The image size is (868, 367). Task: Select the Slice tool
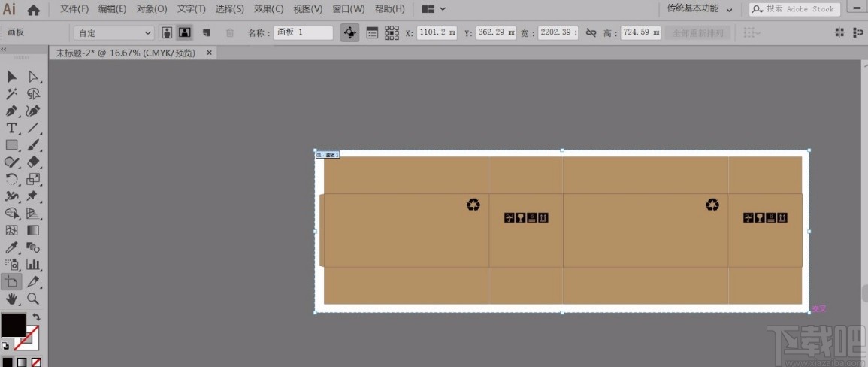32,281
